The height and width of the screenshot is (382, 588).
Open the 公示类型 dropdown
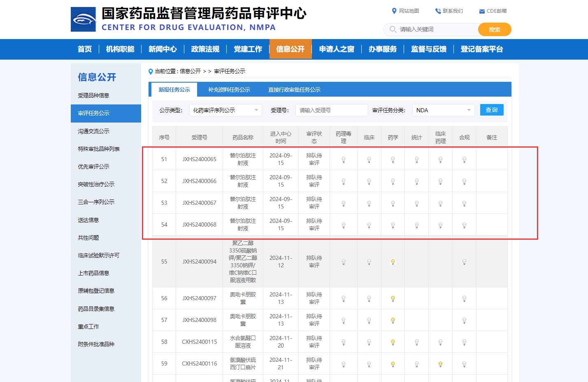pos(225,110)
